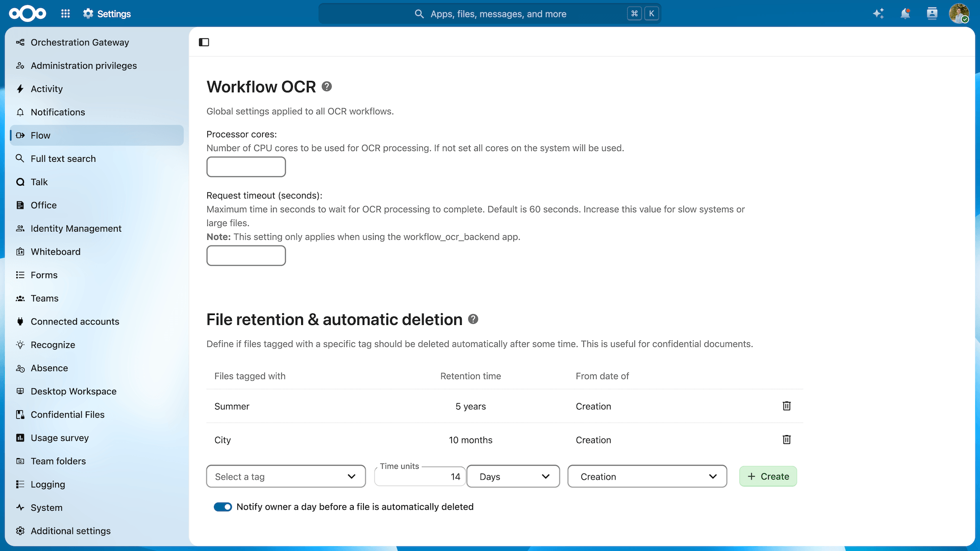Viewport: 980px width, 551px height.
Task: Toggle the navigation sidebar icon
Action: [204, 42]
